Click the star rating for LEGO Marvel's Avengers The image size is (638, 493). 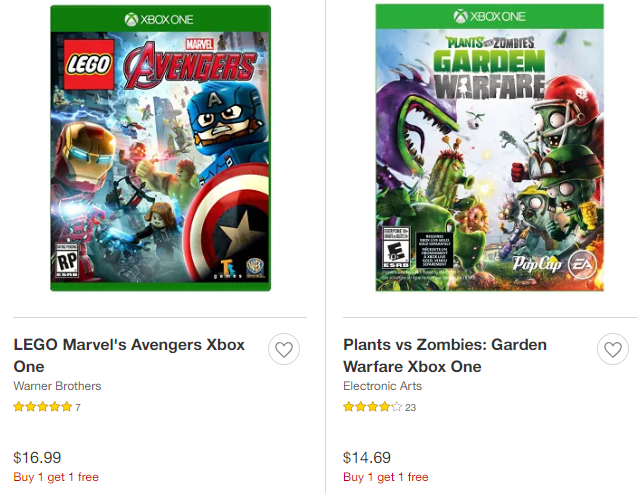tap(42, 407)
